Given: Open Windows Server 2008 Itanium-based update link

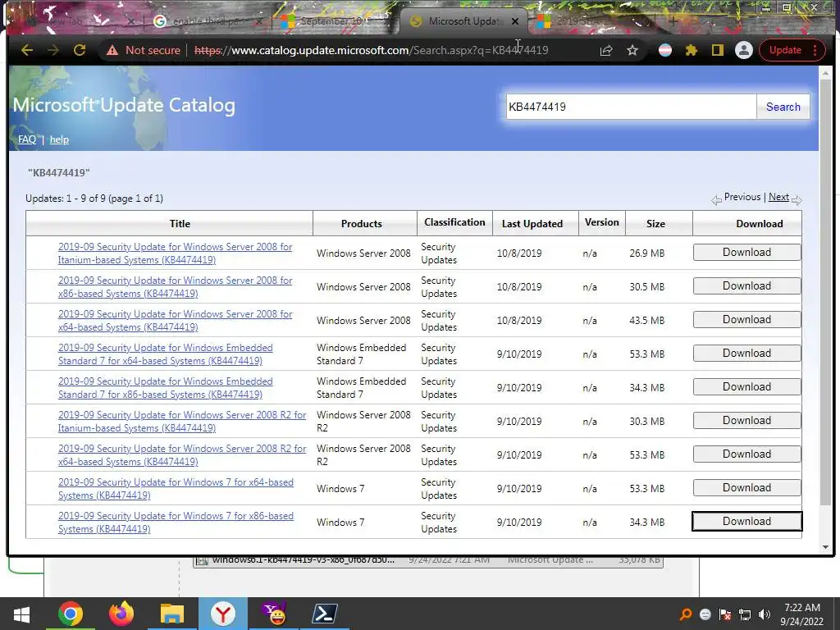Looking at the screenshot, I should tap(176, 253).
